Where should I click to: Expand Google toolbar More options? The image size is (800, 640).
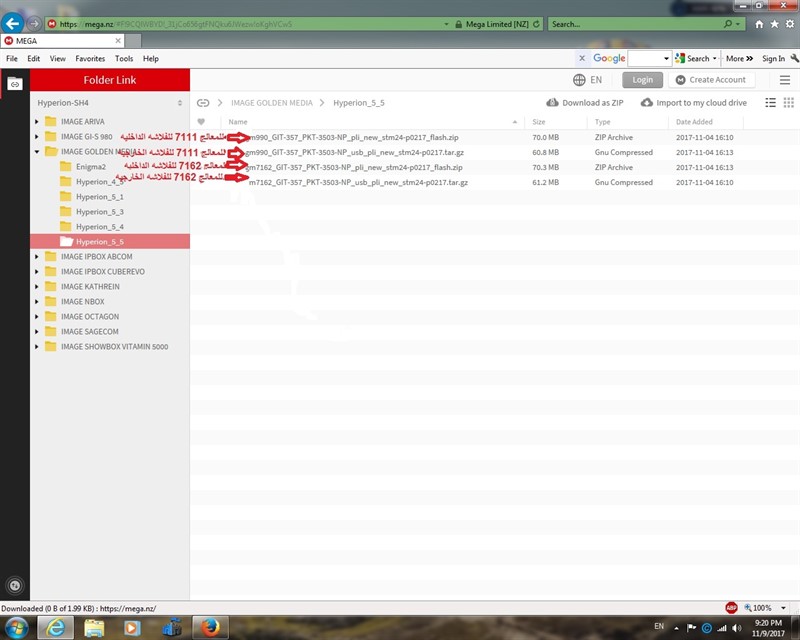pyautogui.click(x=739, y=59)
